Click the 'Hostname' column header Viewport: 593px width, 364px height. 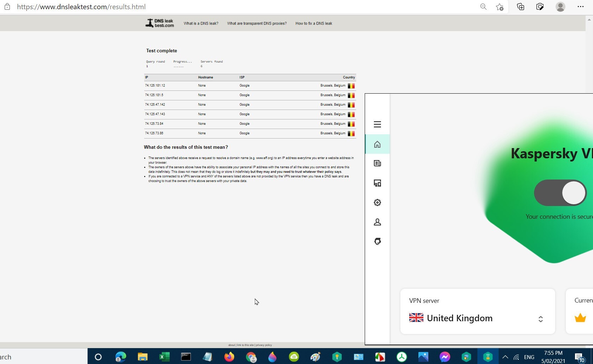206,77
